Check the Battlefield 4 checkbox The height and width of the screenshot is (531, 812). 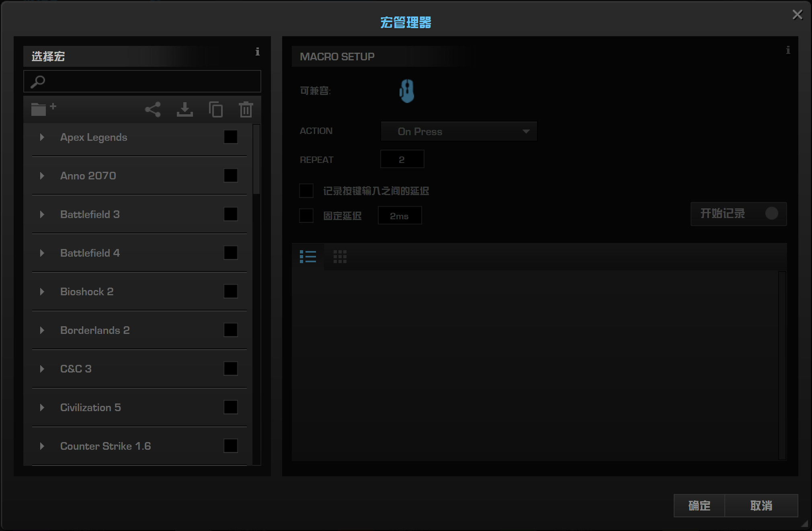[231, 253]
